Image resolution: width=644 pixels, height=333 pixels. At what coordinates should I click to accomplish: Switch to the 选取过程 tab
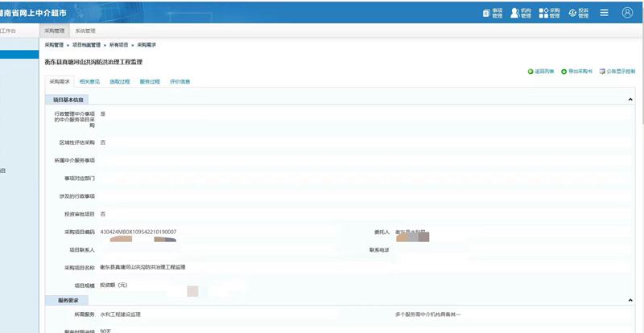coord(119,82)
